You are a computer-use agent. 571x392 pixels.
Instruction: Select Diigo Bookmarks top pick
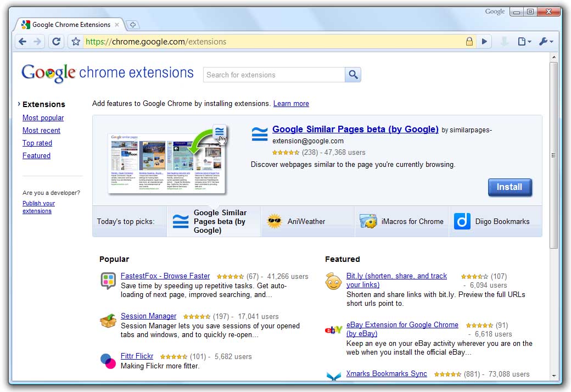[495, 221]
